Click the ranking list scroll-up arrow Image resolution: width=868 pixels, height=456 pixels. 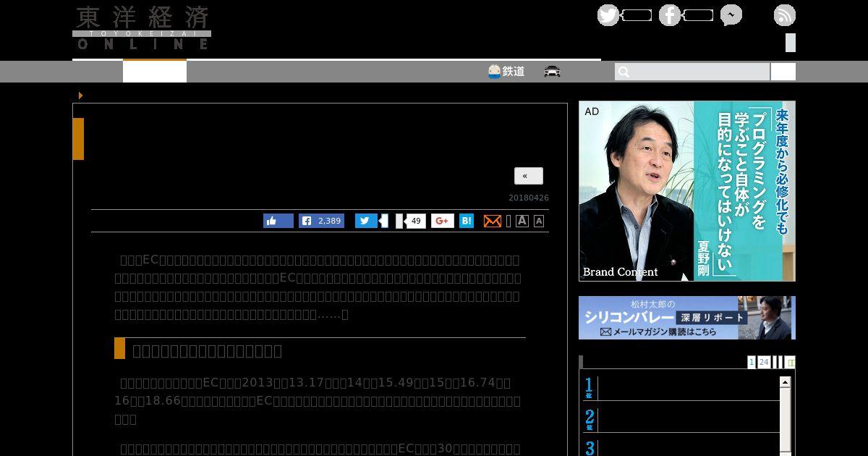(x=786, y=382)
